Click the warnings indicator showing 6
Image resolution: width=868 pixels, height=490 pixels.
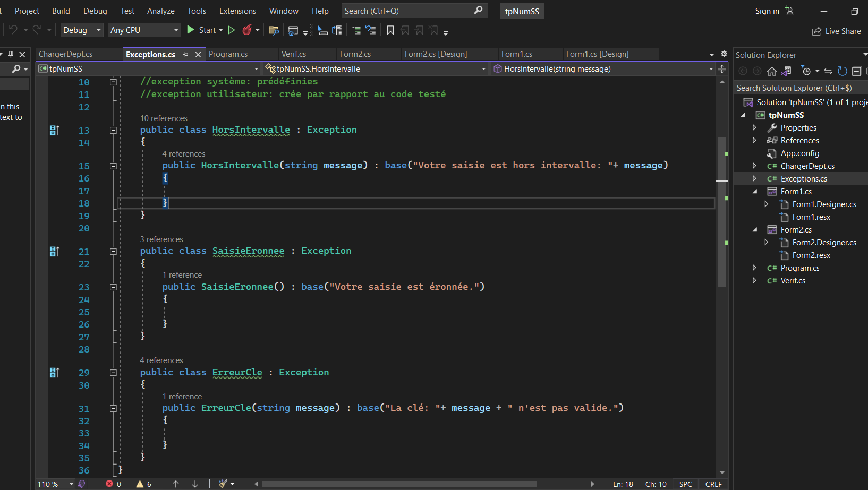tap(143, 484)
